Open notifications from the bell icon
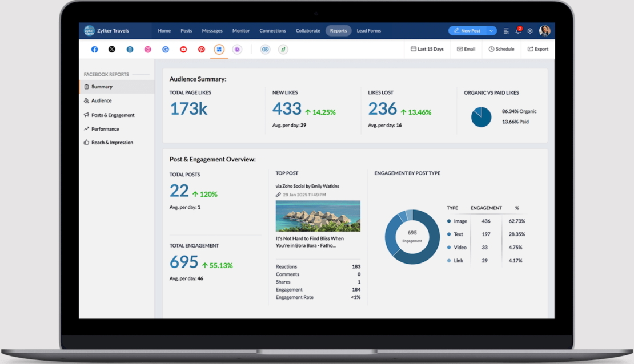This screenshot has height=364, width=634. (x=518, y=30)
